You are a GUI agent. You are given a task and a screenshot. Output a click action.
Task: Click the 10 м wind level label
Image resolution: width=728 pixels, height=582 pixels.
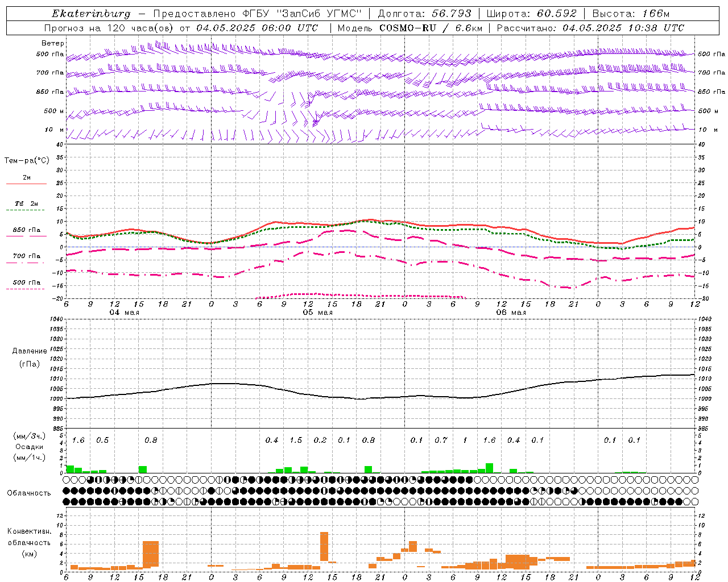click(54, 130)
